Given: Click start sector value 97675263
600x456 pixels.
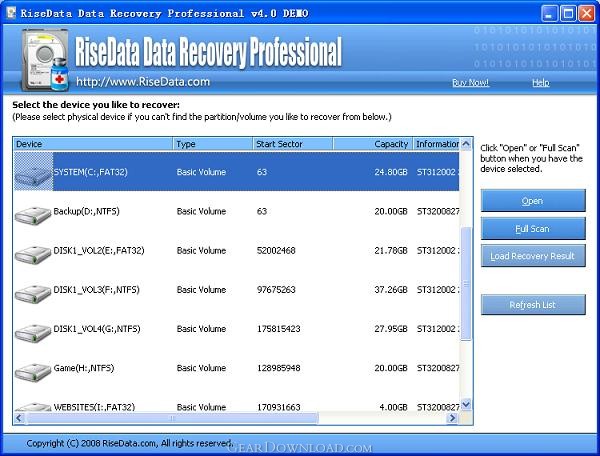Looking at the screenshot, I should 276,290.
